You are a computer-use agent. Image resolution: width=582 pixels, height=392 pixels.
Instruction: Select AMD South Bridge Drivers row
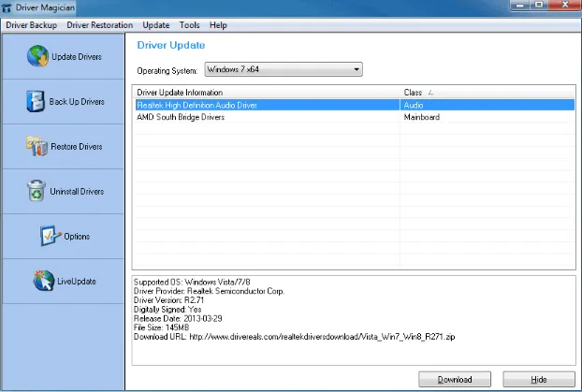tap(355, 117)
